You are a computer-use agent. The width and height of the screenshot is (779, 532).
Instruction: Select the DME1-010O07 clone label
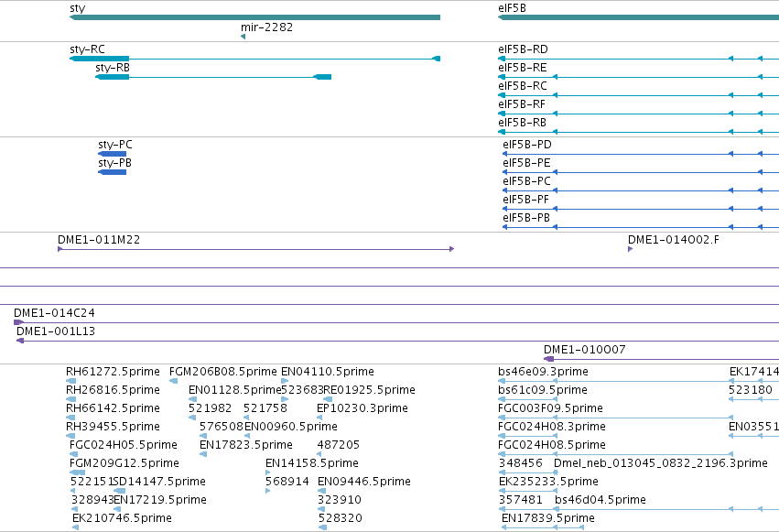point(585,350)
